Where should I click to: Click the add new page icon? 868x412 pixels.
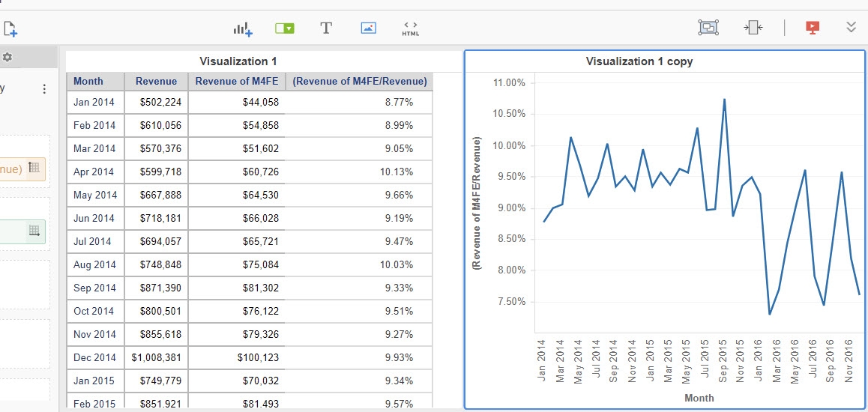coord(10,29)
